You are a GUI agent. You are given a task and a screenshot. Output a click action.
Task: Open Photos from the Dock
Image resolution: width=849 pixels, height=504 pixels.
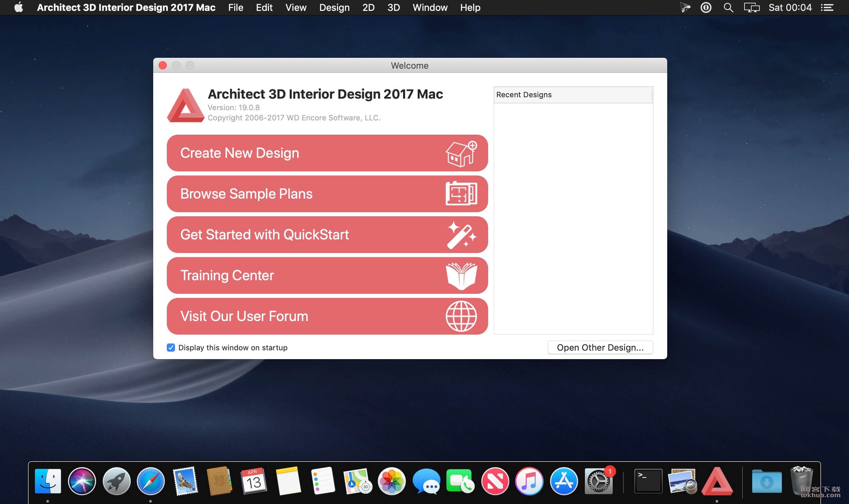tap(392, 481)
